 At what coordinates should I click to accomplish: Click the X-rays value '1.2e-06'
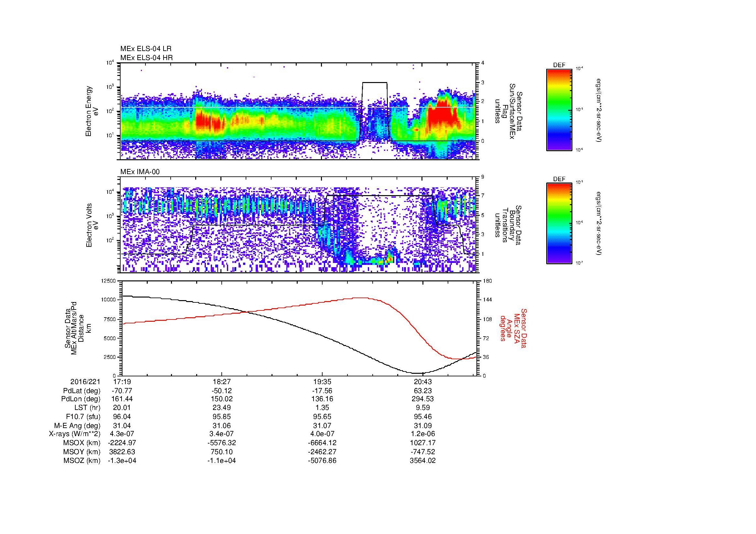click(423, 434)
